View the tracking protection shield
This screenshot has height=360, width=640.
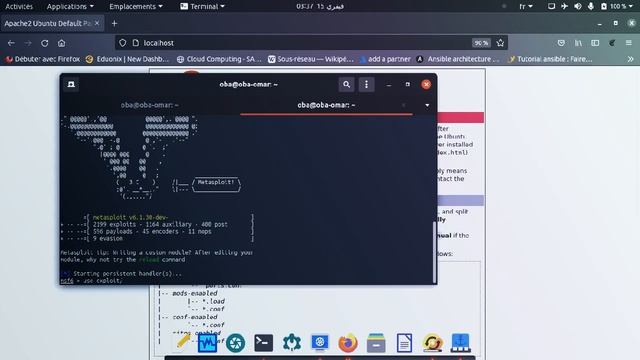click(122, 43)
